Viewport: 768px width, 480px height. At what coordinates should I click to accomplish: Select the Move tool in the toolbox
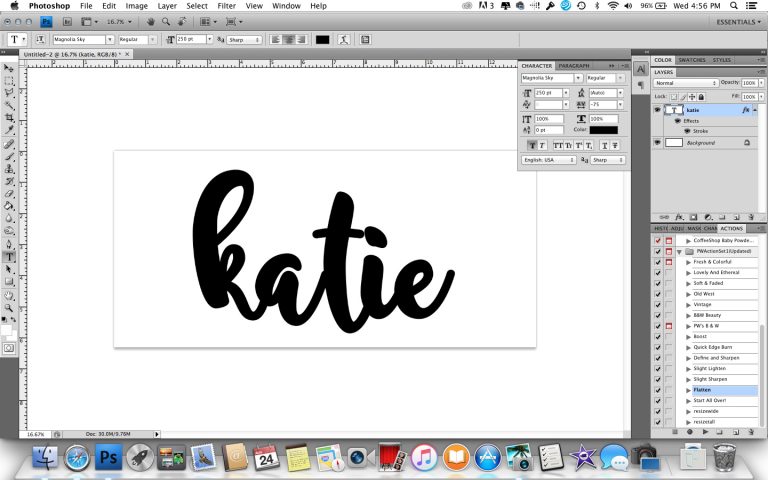point(9,67)
